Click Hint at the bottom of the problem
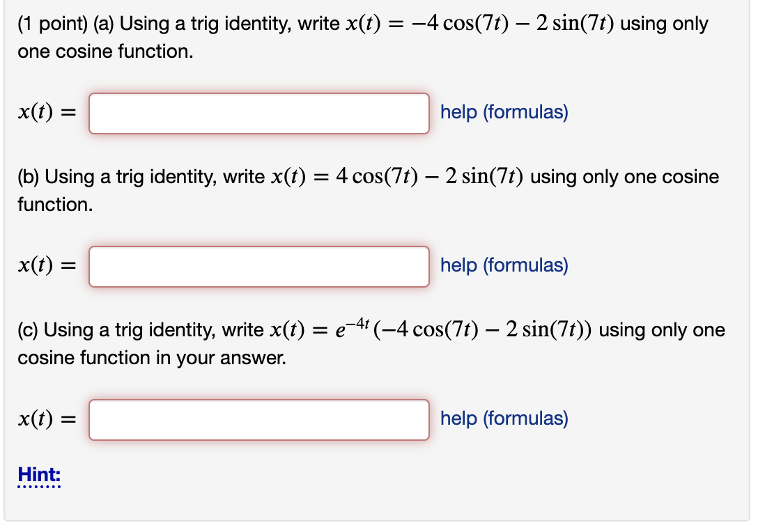Image resolution: width=765 pixels, height=532 pixels. coord(38,475)
